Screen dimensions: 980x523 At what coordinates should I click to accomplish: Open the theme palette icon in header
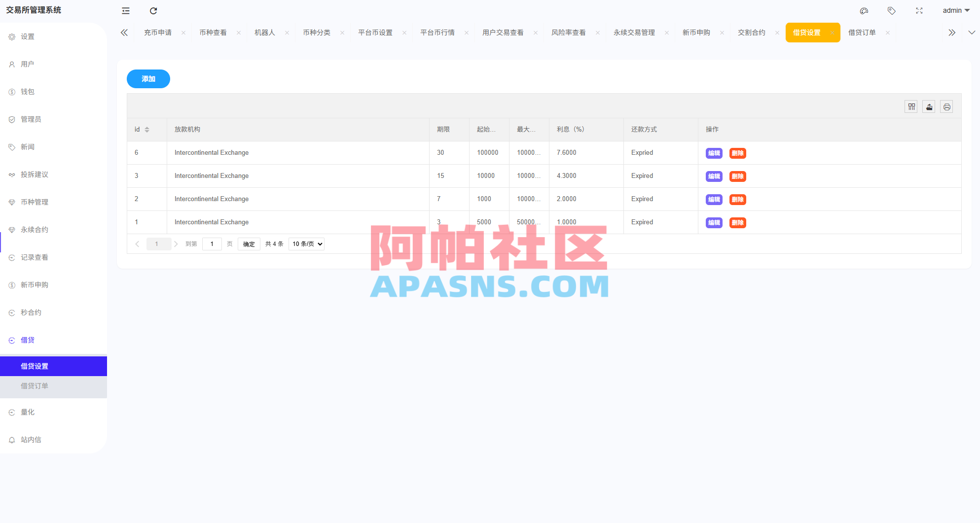(864, 10)
